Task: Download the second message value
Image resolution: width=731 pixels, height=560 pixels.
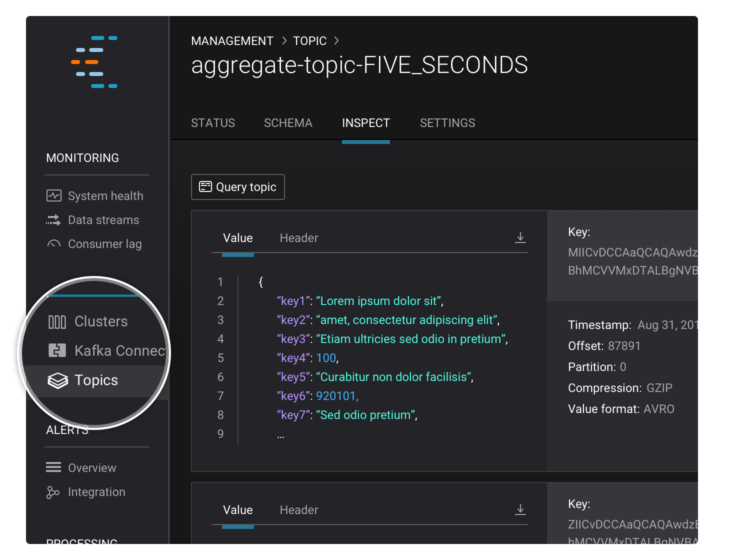Action: (520, 509)
